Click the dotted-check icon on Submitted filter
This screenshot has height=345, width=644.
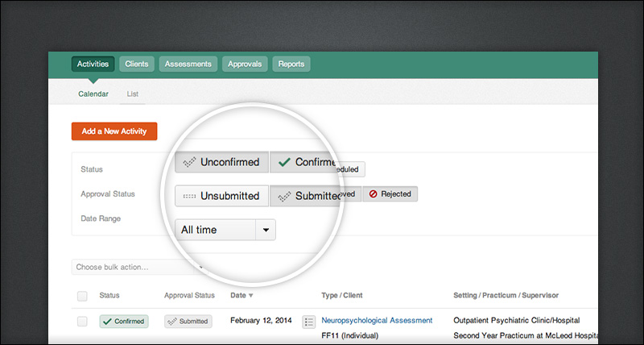[284, 197]
